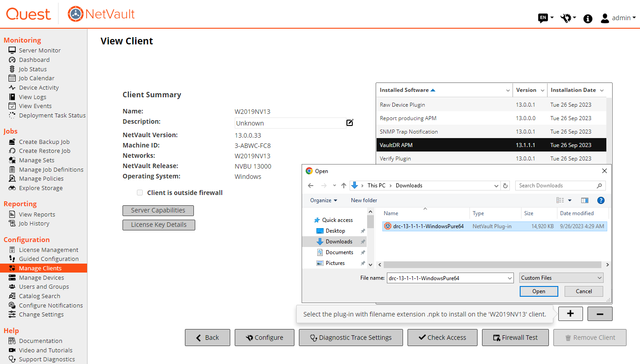The height and width of the screenshot is (364, 640).
Task: Click the Open button in file dialog
Action: 539,291
